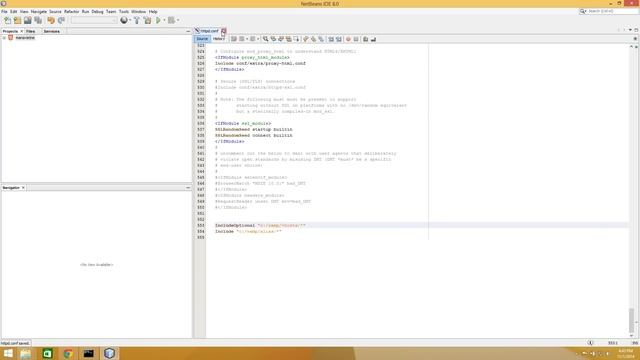Viewport: 640px width, 360px height.
Task: Click the Open Project toolbar icon
Action: pos(27,20)
